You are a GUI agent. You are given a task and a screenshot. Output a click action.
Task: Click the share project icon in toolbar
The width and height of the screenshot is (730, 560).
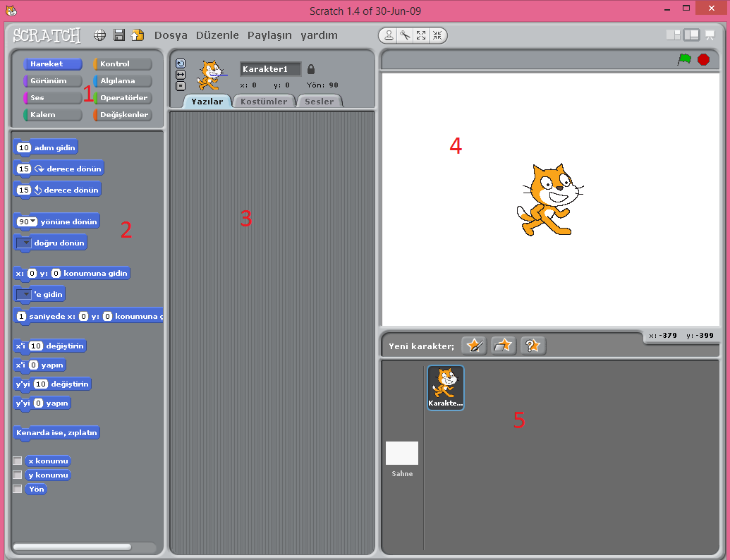coord(138,35)
